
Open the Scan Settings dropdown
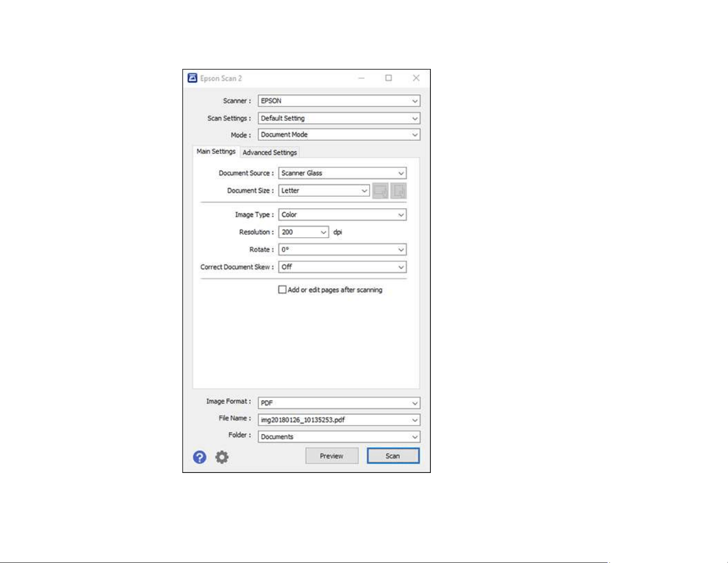click(339, 118)
